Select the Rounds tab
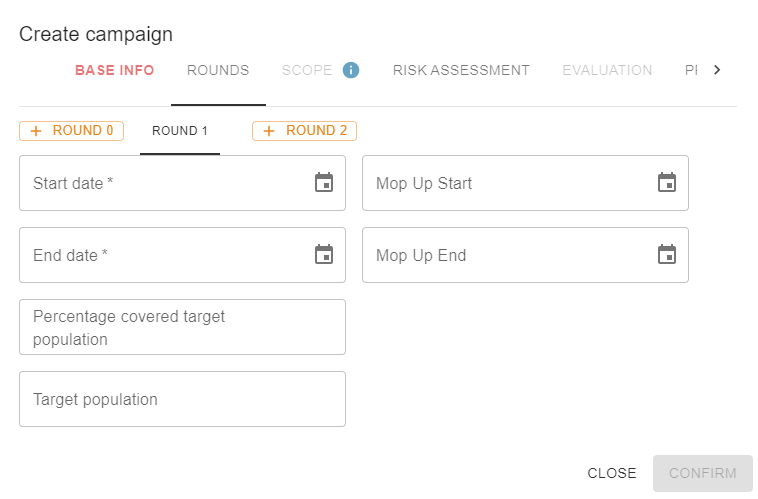The image size is (758, 499). tap(218, 70)
